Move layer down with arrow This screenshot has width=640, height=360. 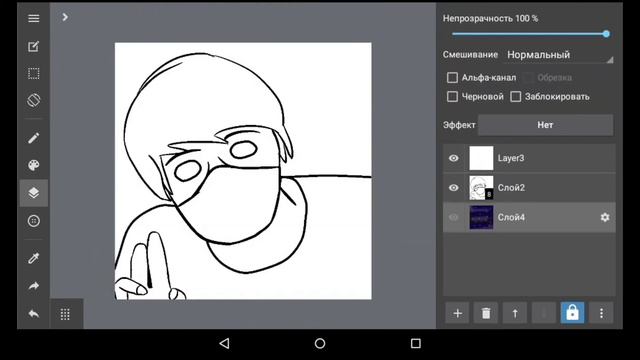[544, 313]
